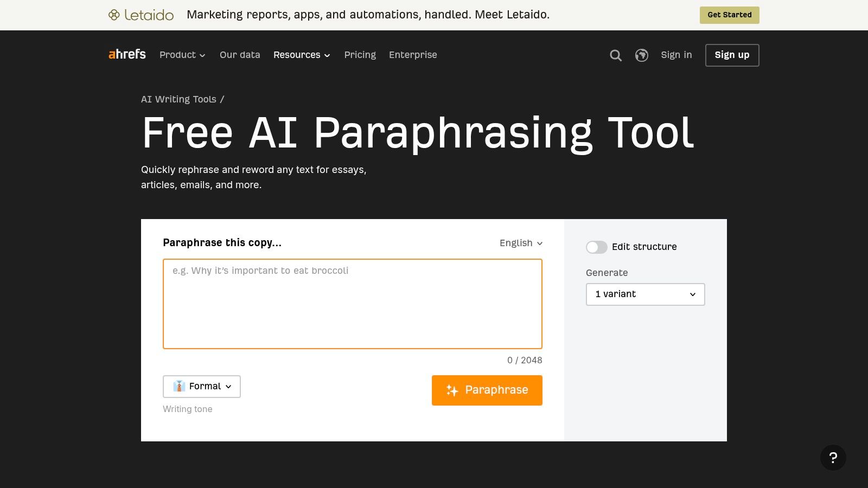Screen dimensions: 868x488
Task: Click the Free AI Paraphrasing Tool heading
Action: click(x=418, y=133)
